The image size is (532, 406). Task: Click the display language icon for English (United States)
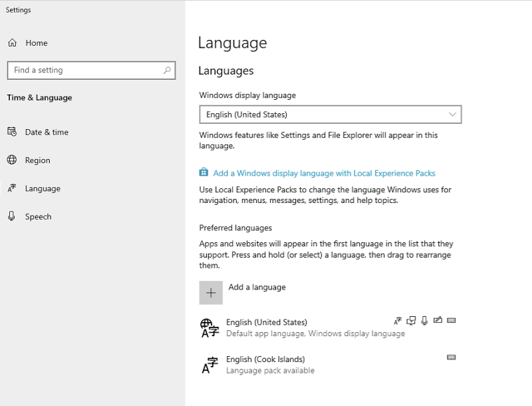(398, 320)
